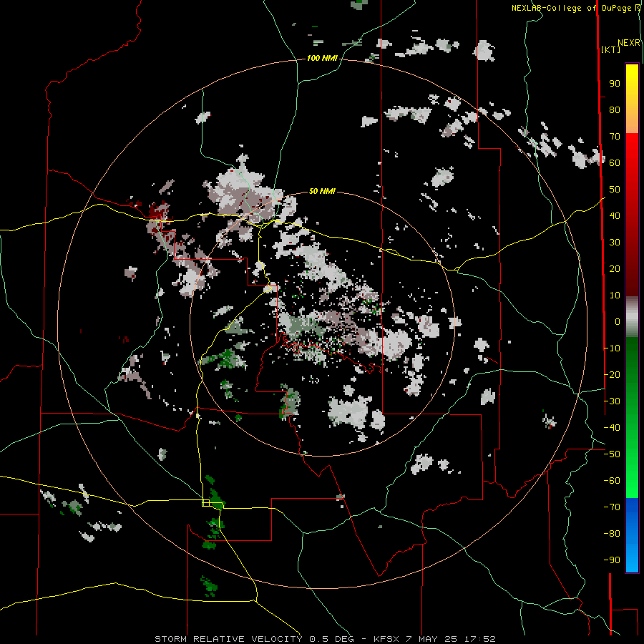Screen dimensions: 644x644
Task: Click the bright red band of the color bar
Action: pos(632,213)
